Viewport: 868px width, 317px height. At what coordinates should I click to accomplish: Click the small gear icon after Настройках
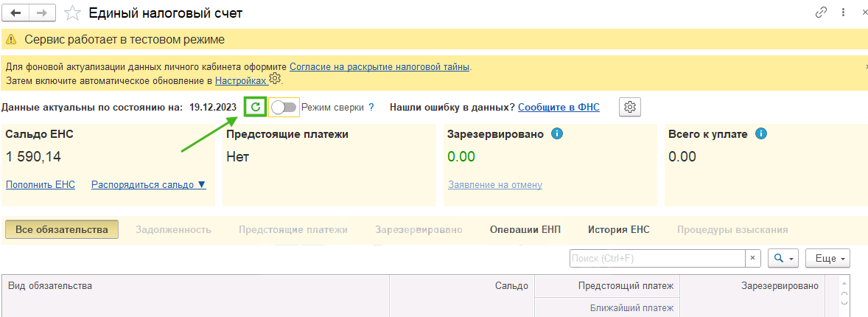[x=276, y=78]
